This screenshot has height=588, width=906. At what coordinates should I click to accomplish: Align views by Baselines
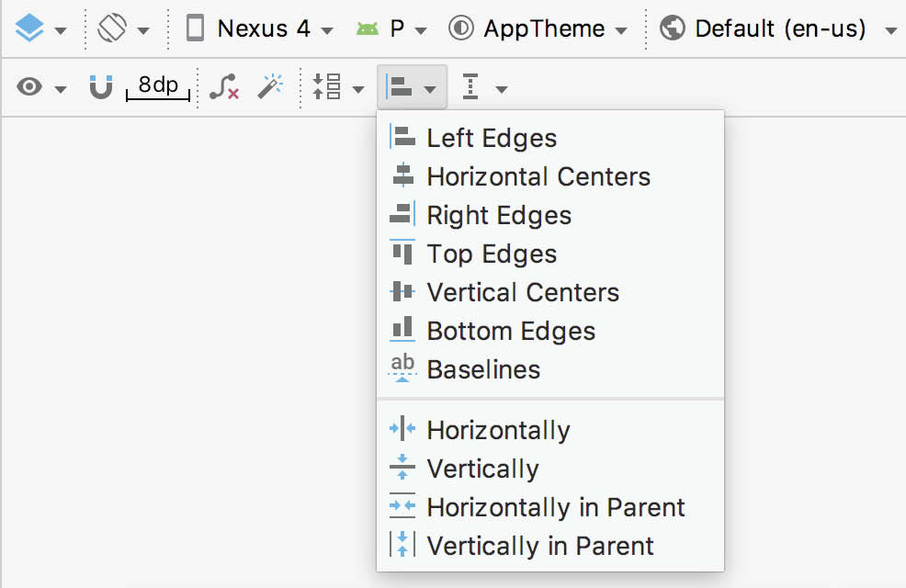tap(483, 369)
